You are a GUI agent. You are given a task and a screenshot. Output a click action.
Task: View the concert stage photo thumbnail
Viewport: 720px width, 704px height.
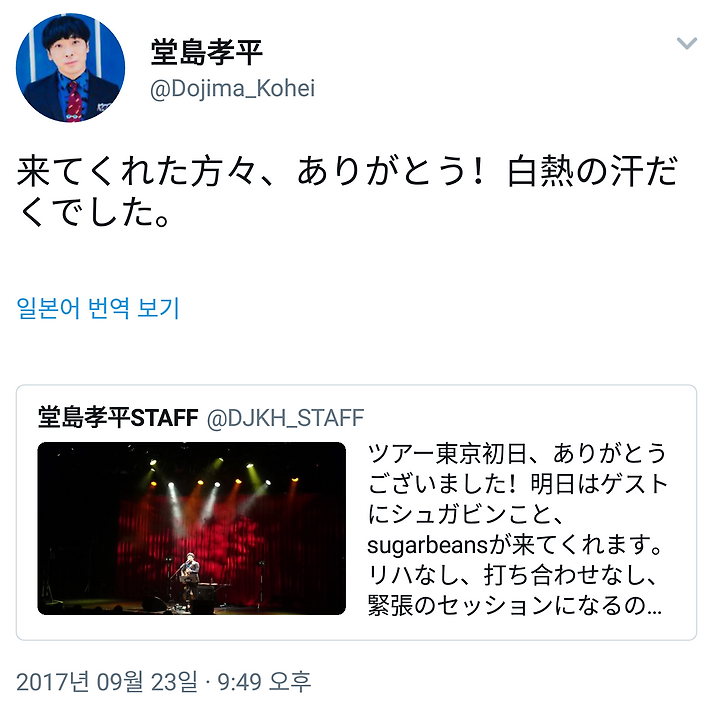[191, 528]
